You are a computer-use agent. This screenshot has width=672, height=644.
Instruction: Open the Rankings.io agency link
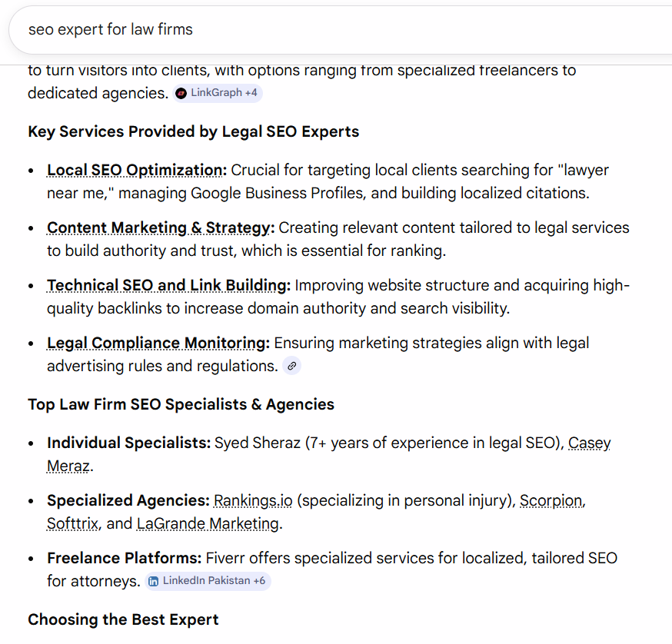point(252,500)
